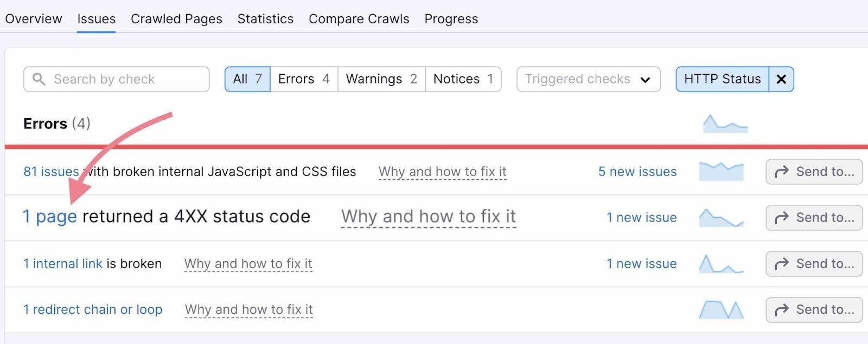
Task: Open trend chart for broken JavaScript and CSS row
Action: point(721,171)
